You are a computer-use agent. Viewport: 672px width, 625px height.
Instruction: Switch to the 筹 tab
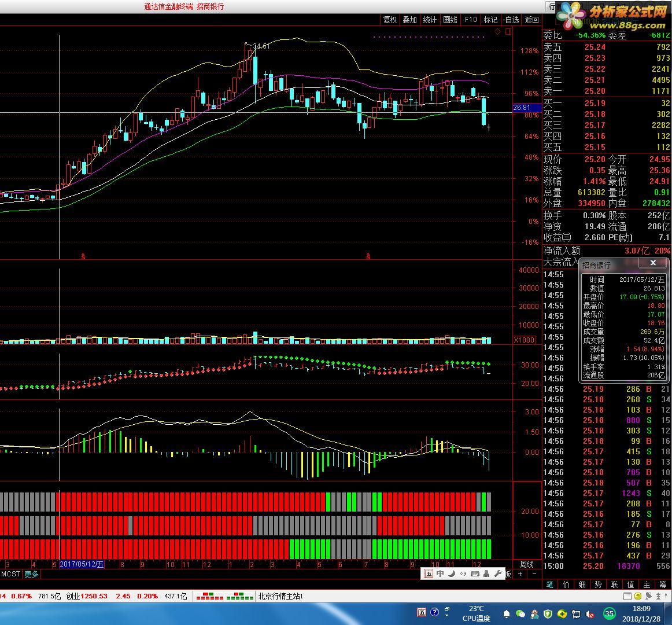[663, 584]
